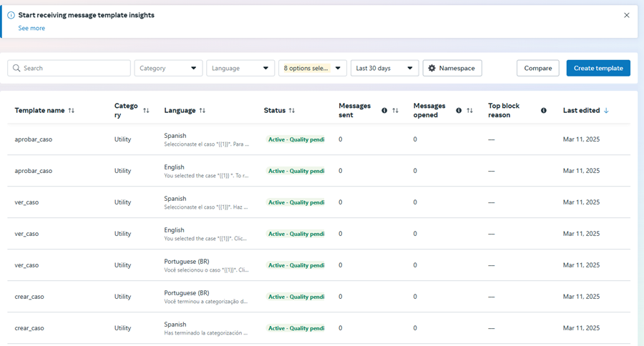Expand the Language filter dropdown
This screenshot has width=644, height=346.
[240, 68]
